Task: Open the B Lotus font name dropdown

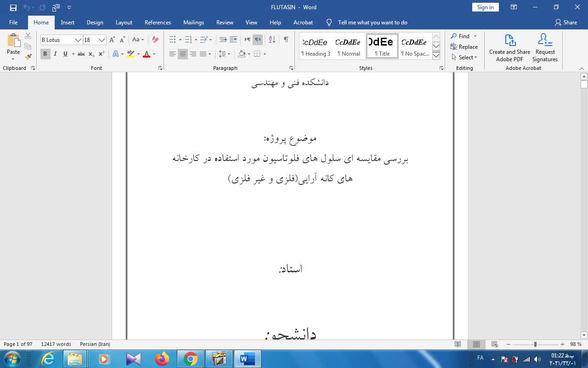Action: click(x=78, y=40)
